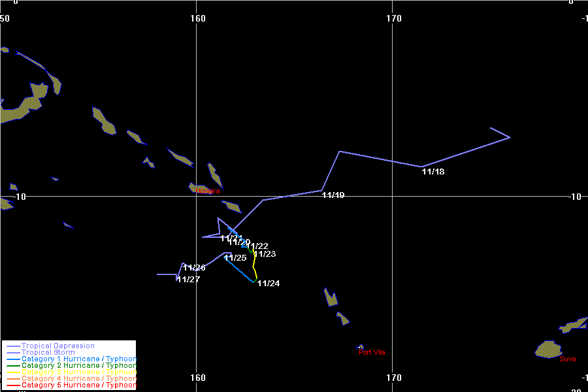Select the 11/24 date marker
Viewport: 588px width, 392px height.
pos(269,284)
